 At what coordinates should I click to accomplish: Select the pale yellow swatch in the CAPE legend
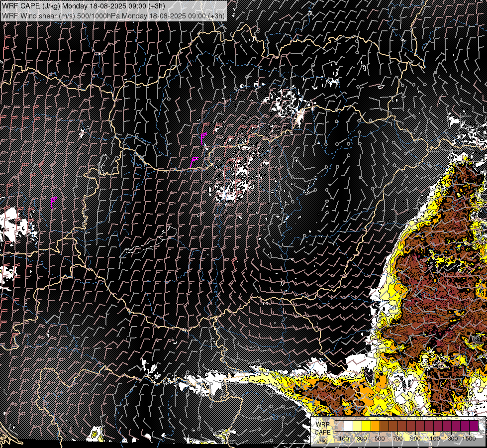click(358, 426)
